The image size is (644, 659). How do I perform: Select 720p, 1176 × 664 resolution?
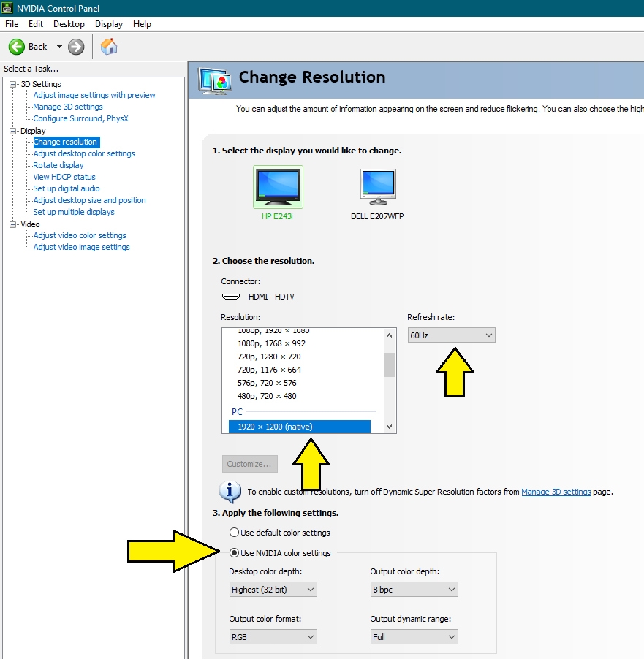(x=270, y=370)
